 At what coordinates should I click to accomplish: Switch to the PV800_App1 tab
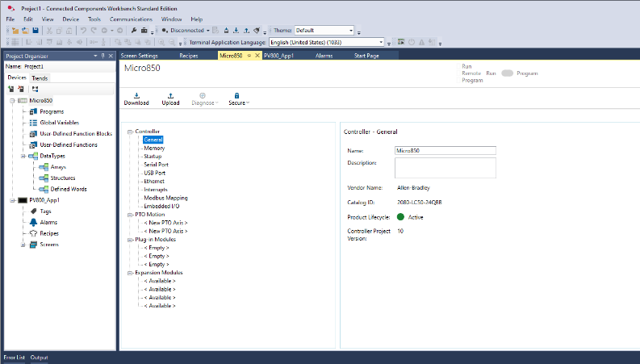[x=278, y=56]
